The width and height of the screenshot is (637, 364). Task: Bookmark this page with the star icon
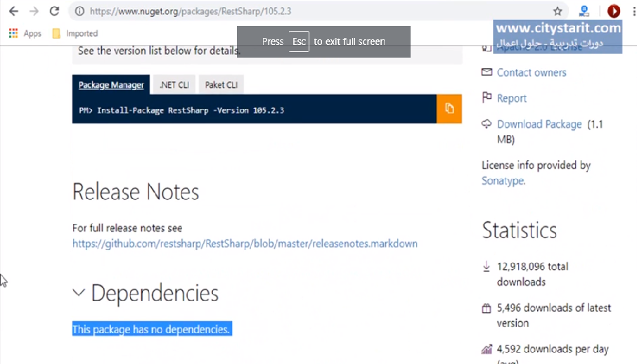(x=558, y=11)
